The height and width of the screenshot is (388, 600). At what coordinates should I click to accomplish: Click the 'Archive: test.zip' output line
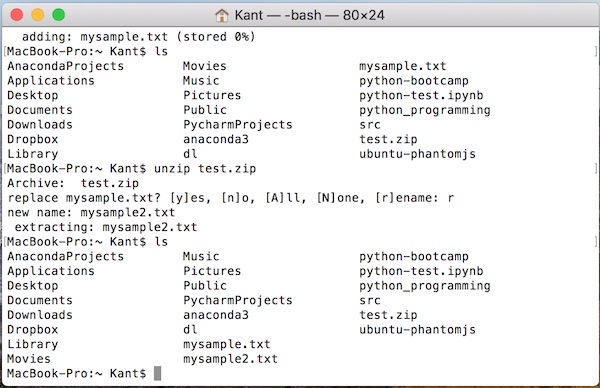coord(73,183)
